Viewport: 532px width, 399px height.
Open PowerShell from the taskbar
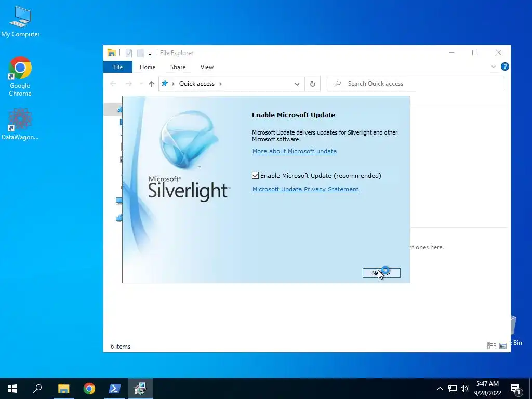pyautogui.click(x=114, y=389)
